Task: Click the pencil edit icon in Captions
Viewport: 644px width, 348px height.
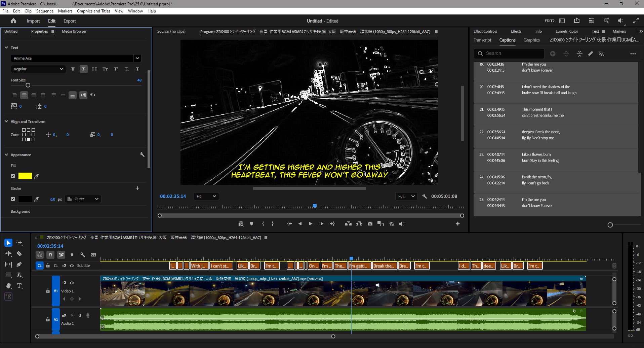Action: [590, 54]
